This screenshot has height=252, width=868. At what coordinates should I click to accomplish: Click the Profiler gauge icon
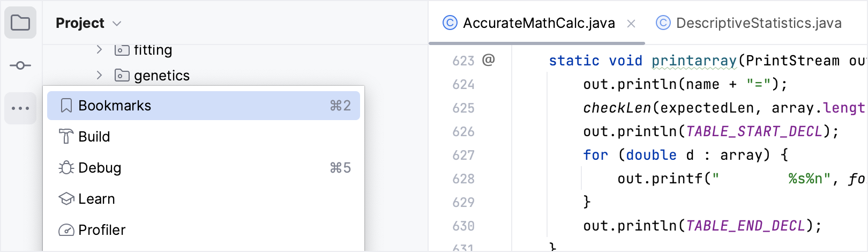point(66,230)
